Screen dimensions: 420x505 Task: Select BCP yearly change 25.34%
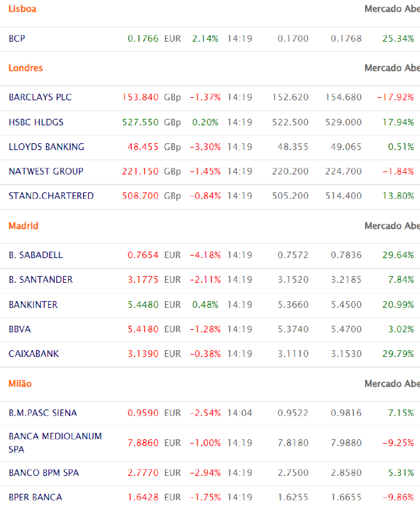398,39
